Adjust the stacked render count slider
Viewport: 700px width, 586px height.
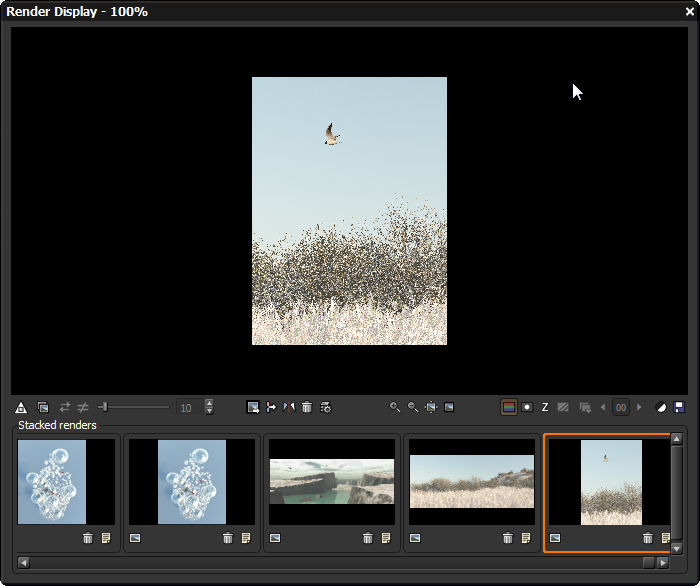pyautogui.click(x=103, y=407)
